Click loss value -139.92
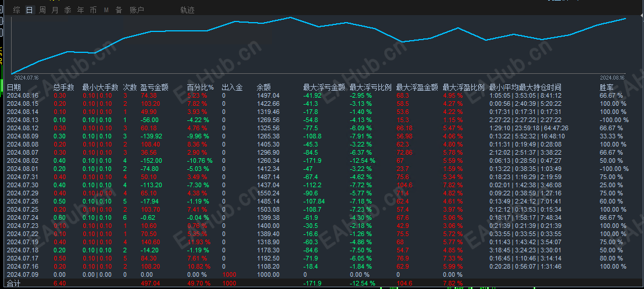 (x=152, y=136)
